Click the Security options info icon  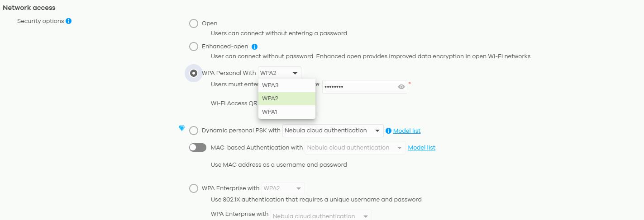point(69,21)
